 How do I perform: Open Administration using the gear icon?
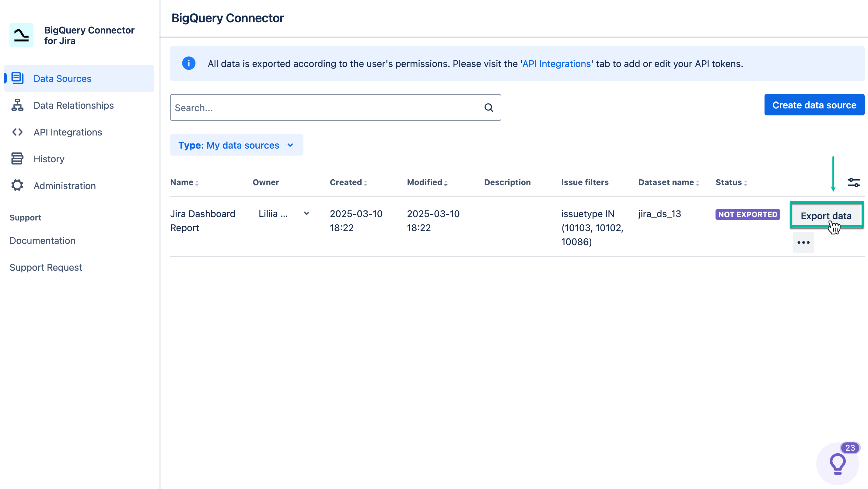click(17, 185)
